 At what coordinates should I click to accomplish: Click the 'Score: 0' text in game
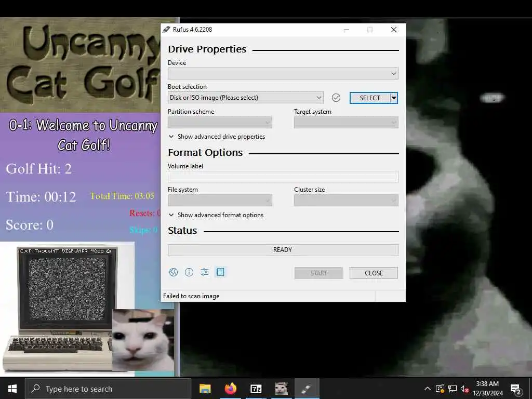tap(30, 225)
